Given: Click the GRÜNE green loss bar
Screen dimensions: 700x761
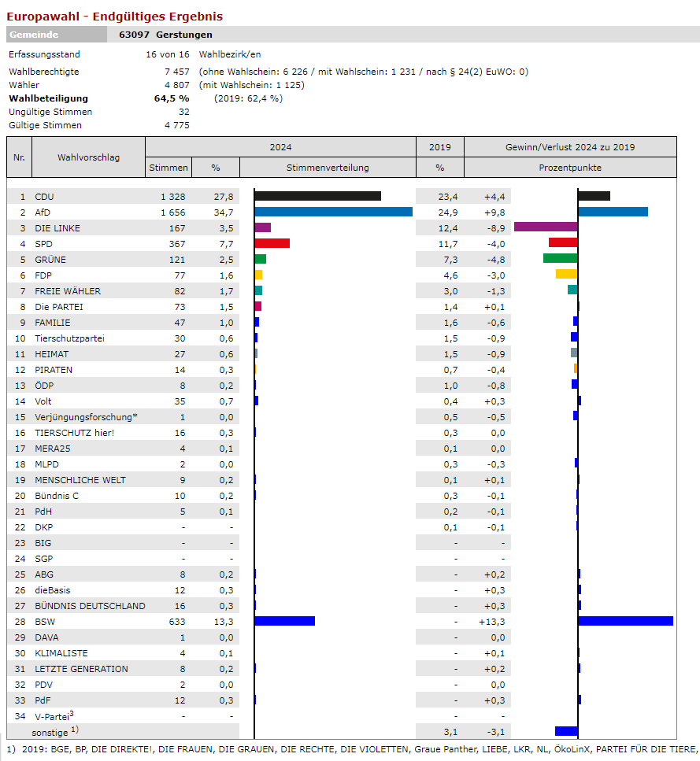Looking at the screenshot, I should pos(560,258).
